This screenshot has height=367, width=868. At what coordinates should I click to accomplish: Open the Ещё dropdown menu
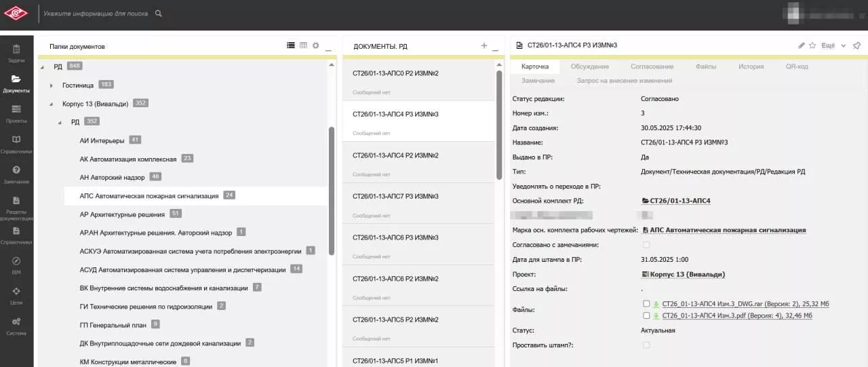pos(833,45)
